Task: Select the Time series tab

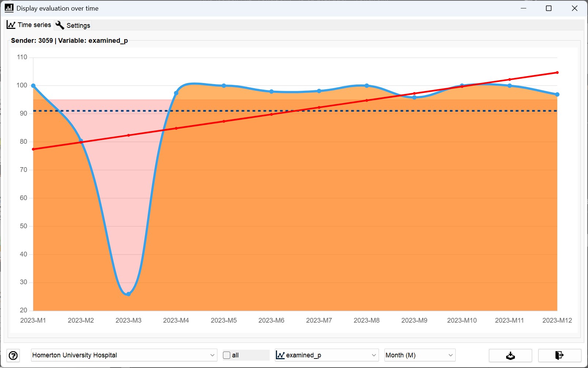Action: (x=29, y=25)
